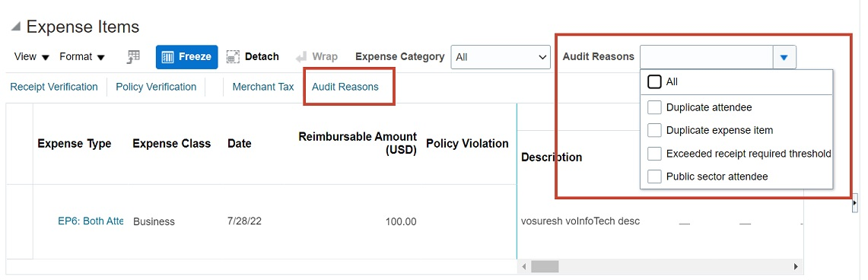Click the horizontal scrollbar right arrow
The width and height of the screenshot is (868, 280).
click(796, 267)
